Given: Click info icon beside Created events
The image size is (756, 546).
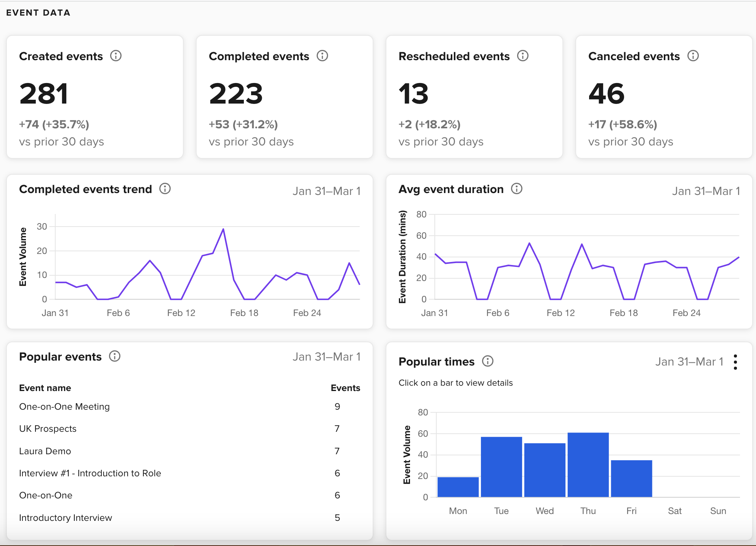Looking at the screenshot, I should [116, 56].
